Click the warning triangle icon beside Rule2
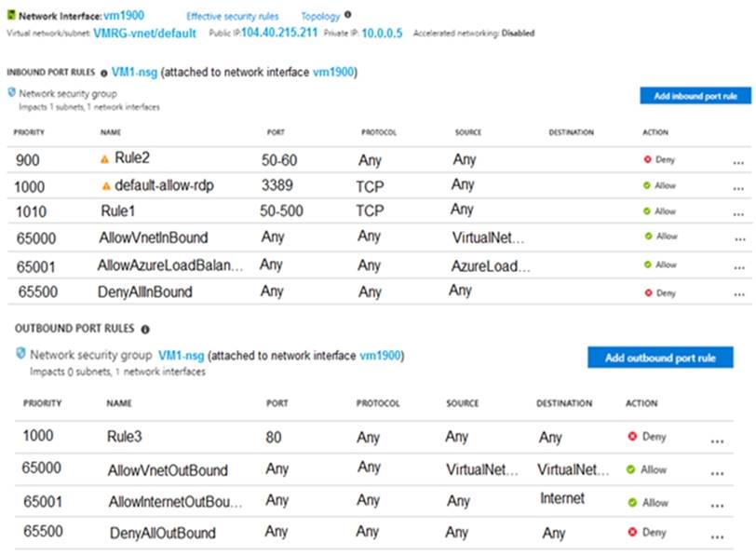This screenshot has width=756, height=556. pyautogui.click(x=104, y=159)
